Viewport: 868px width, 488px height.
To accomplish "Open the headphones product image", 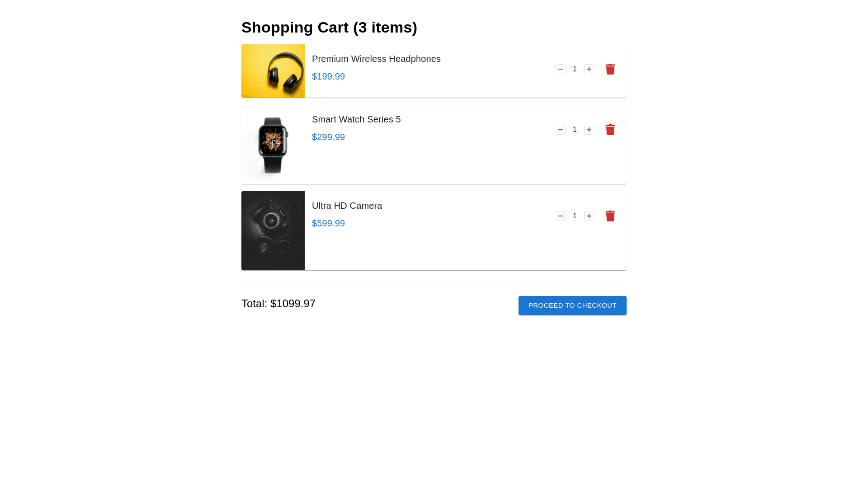I will (273, 71).
